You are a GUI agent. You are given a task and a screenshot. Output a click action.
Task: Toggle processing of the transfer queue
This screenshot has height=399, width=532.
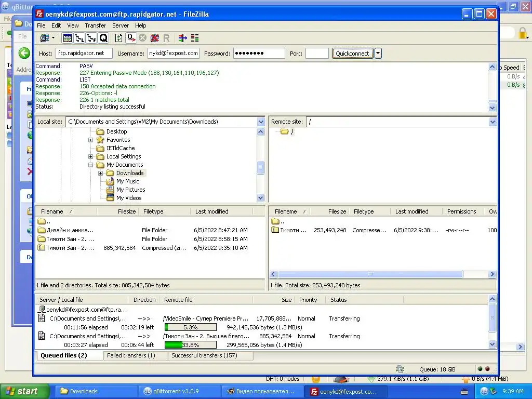[131, 38]
